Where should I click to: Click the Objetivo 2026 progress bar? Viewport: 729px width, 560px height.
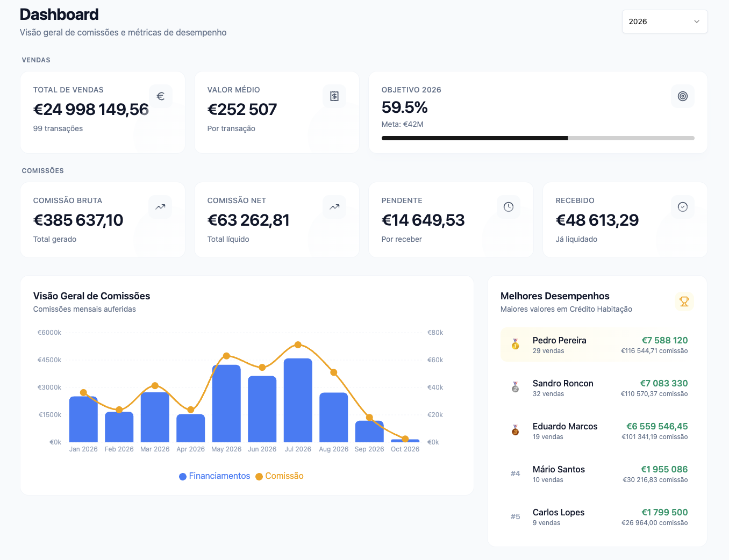click(x=538, y=138)
